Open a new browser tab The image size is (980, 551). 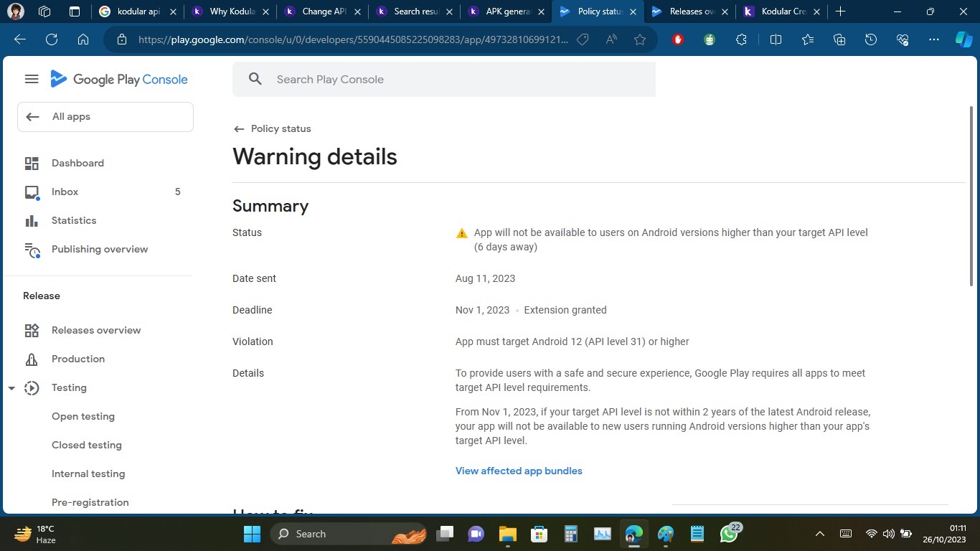[841, 11]
